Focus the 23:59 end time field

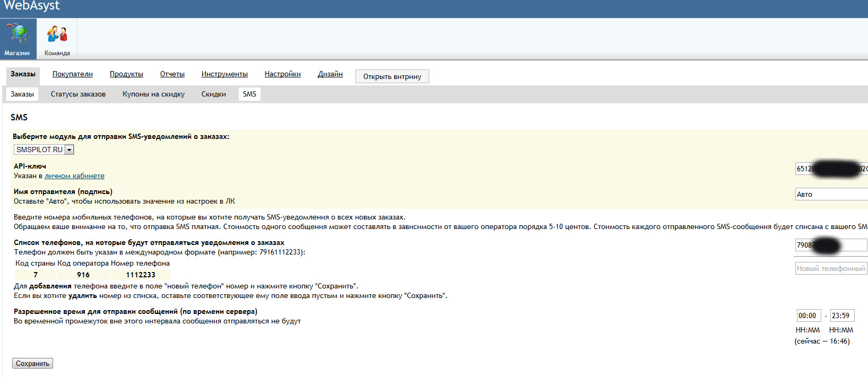(842, 315)
